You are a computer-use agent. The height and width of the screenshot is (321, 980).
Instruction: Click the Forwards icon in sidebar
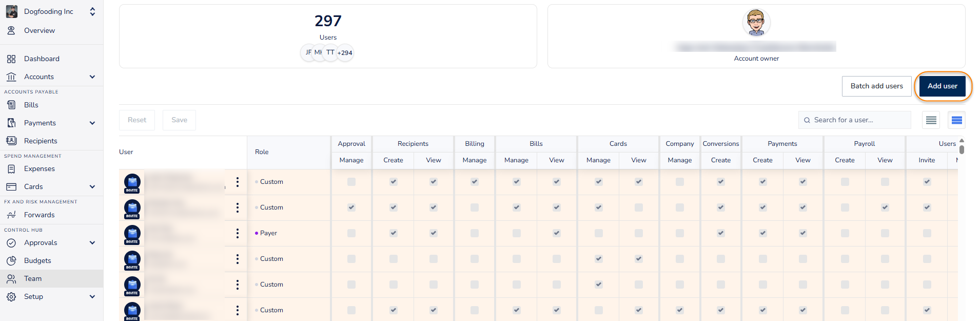point(11,215)
